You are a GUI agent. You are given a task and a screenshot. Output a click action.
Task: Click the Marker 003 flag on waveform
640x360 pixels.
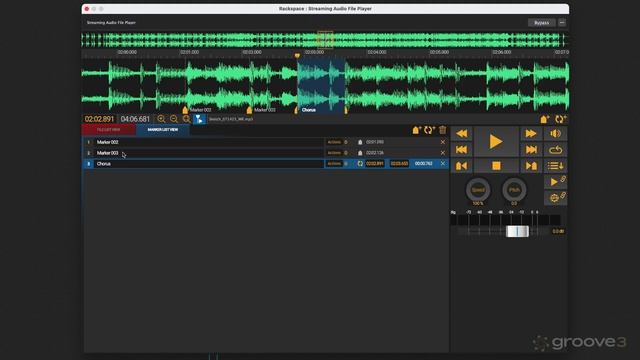click(x=249, y=110)
